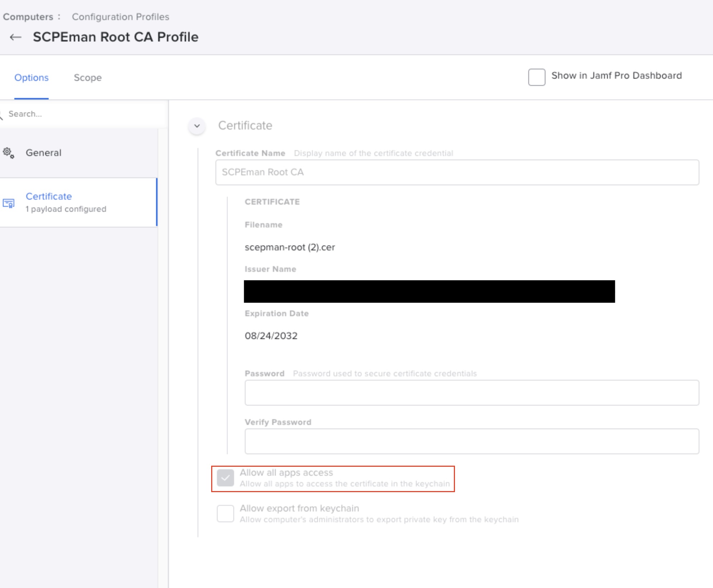Click the scepman-root (2).cer filename
This screenshot has height=588, width=713.
coord(290,248)
